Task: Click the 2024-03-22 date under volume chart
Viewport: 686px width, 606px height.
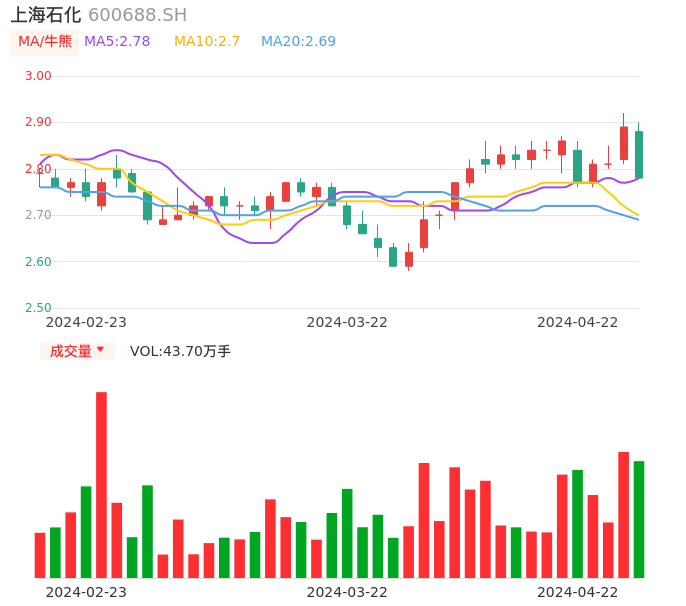Action: point(347,593)
